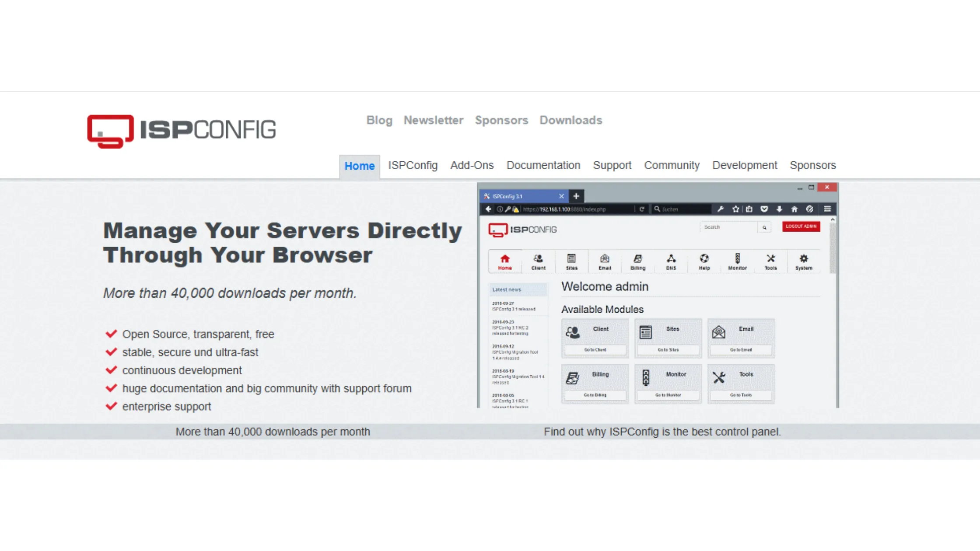The image size is (980, 551).
Task: Click the Pocket icon in the browser toolbar
Action: pos(764,209)
